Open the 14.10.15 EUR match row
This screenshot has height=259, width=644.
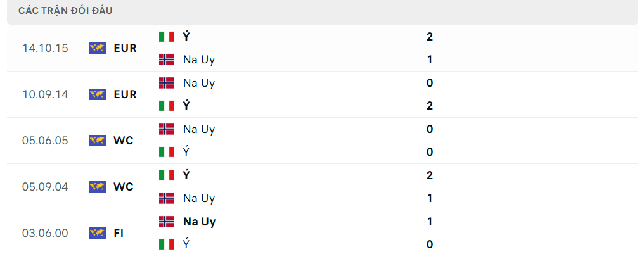coord(322,48)
